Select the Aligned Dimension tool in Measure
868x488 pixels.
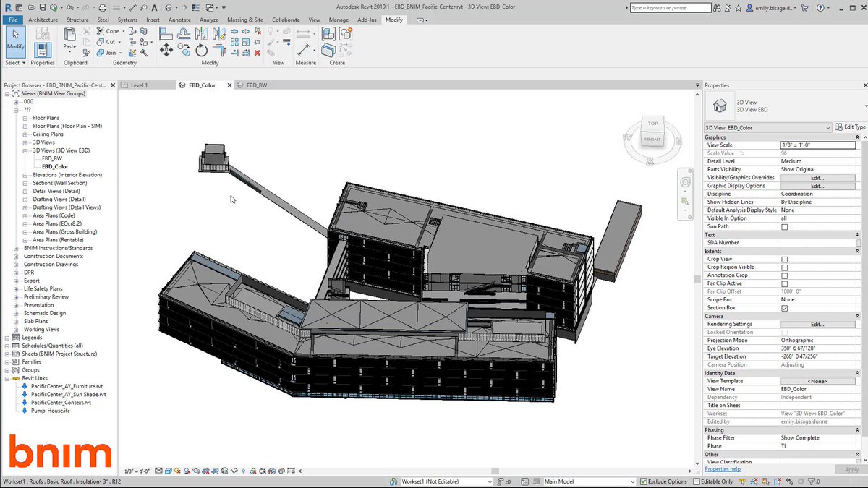(x=303, y=50)
